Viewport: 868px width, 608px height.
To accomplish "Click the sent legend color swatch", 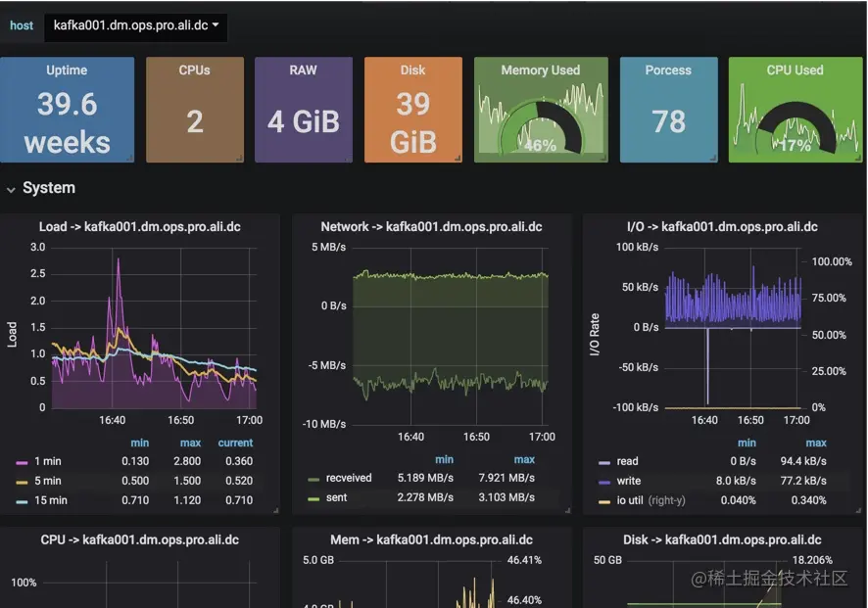I will tap(313, 499).
